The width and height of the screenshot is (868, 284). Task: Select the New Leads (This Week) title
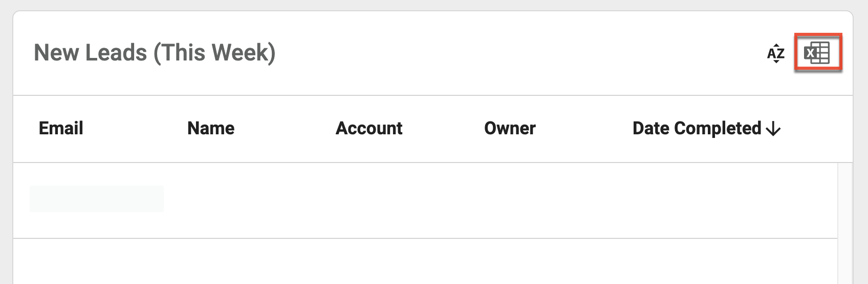(x=155, y=53)
